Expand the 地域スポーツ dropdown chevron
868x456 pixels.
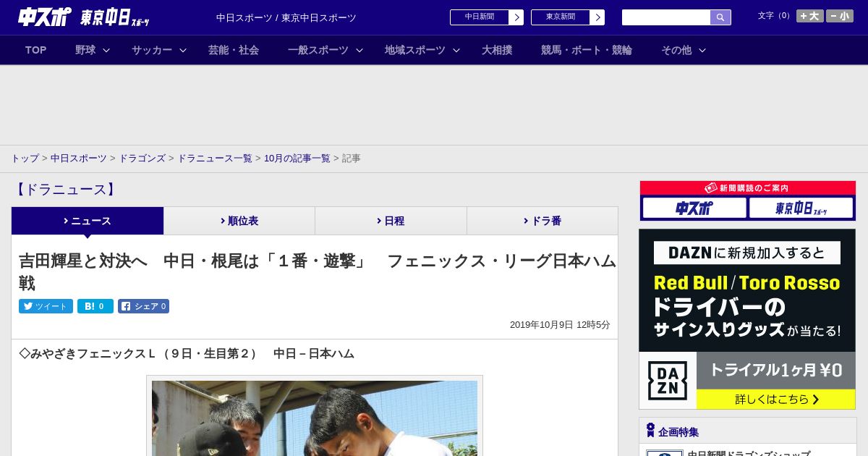[x=456, y=50]
